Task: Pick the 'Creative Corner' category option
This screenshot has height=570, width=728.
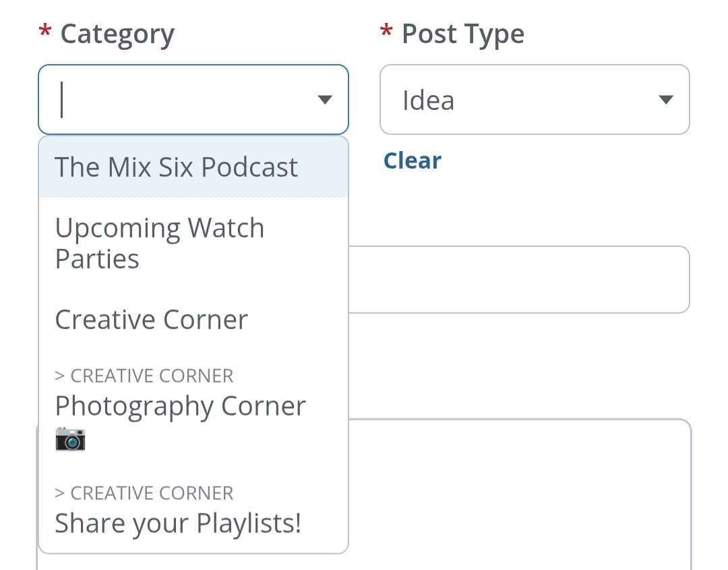Action: [x=151, y=319]
